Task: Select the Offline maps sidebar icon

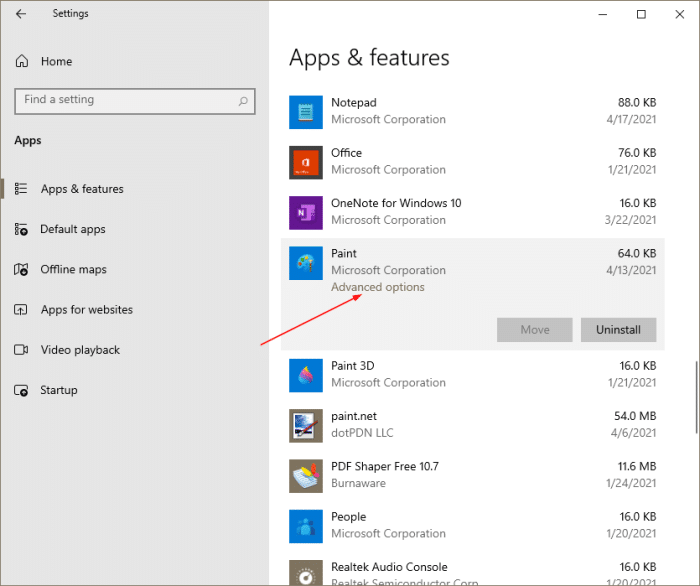Action: [21, 269]
